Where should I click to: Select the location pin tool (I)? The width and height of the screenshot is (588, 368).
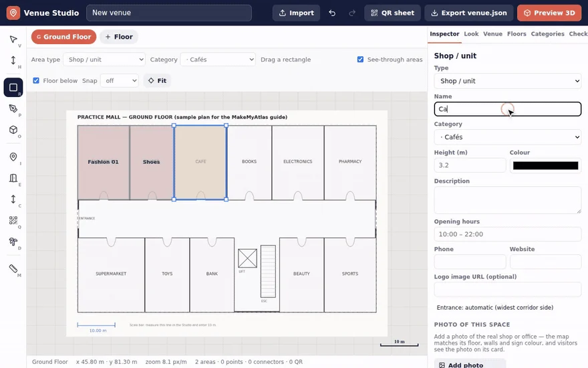tap(13, 157)
